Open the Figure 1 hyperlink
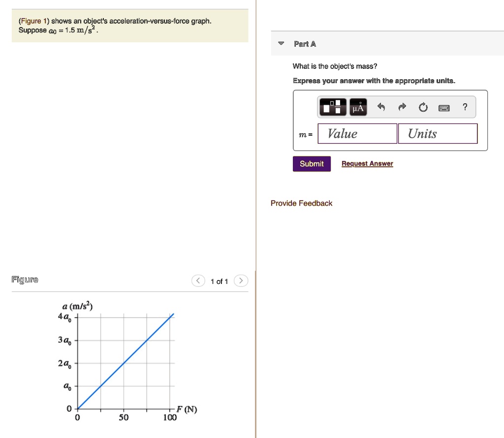504x438 pixels. [34, 21]
